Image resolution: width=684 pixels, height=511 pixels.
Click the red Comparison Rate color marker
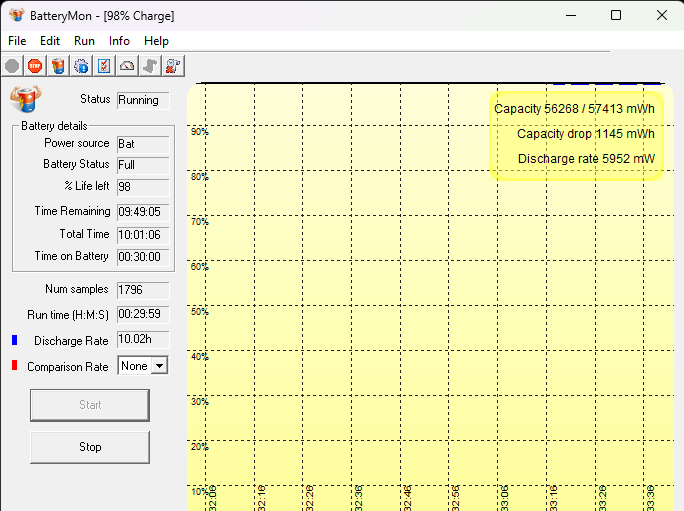(14, 365)
